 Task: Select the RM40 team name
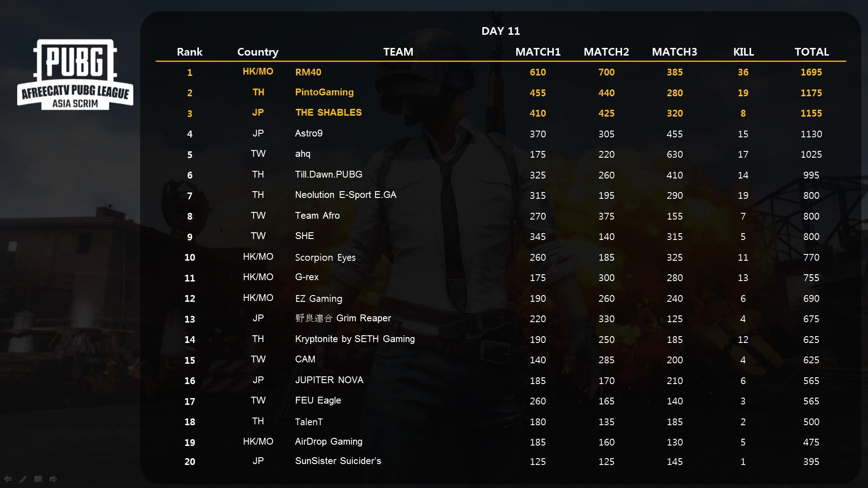pyautogui.click(x=308, y=72)
